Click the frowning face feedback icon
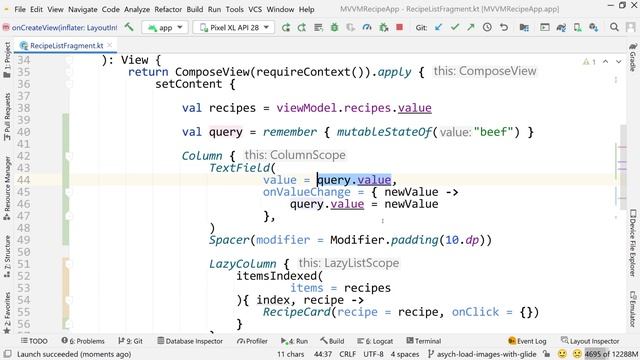The image size is (640, 360). tap(577, 353)
